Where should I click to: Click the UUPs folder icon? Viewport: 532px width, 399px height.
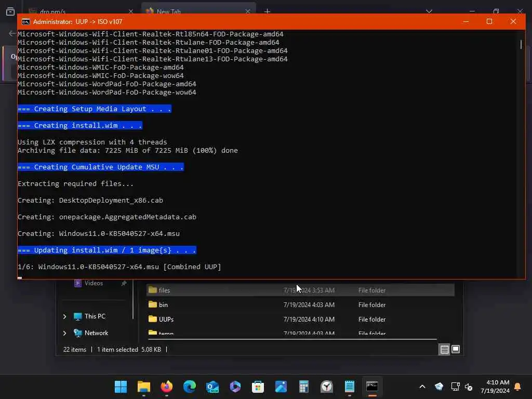point(153,319)
